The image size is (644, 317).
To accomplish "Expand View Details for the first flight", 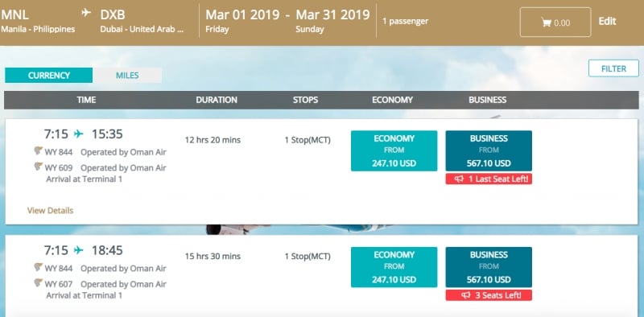I will (x=50, y=211).
